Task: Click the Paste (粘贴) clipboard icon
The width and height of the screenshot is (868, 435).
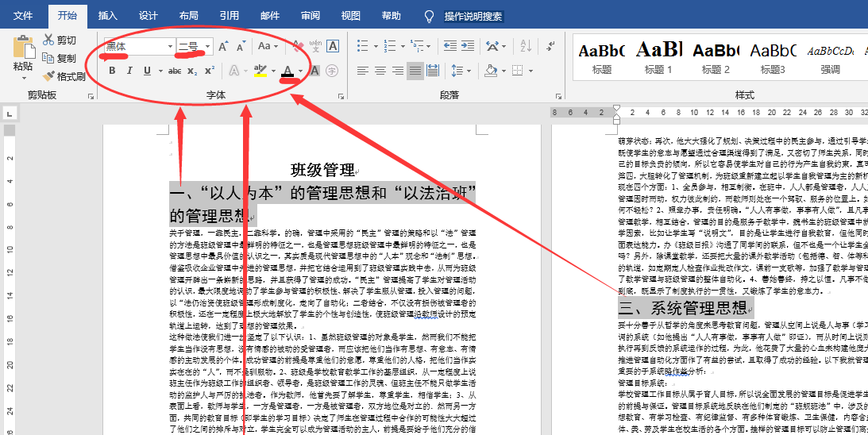Action: (23, 47)
